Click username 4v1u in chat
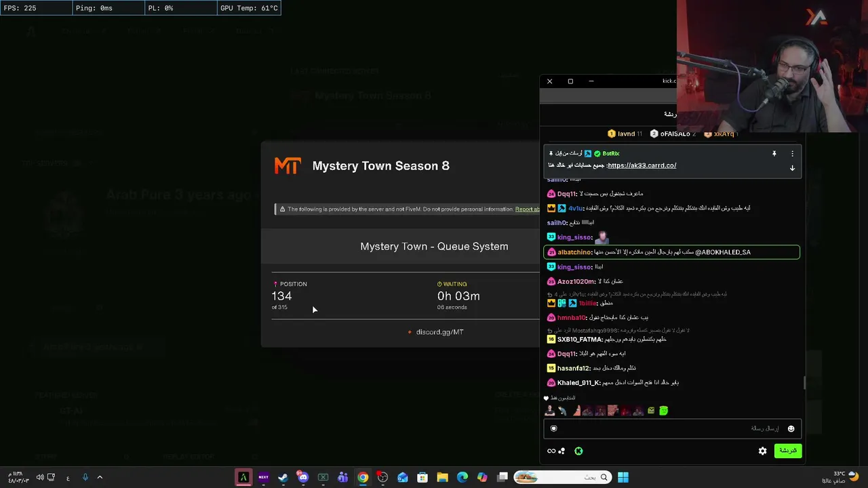Image resolution: width=868 pixels, height=488 pixels. 576,208
